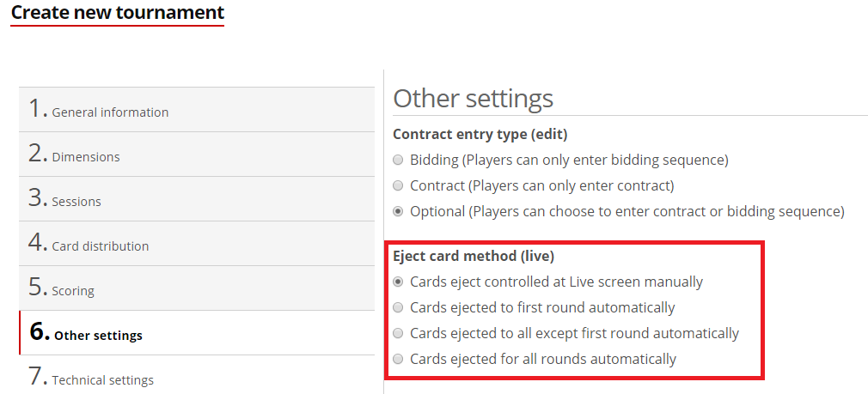The image size is (868, 394).
Task: Select the Bidding contract entry radio button
Action: (x=398, y=160)
